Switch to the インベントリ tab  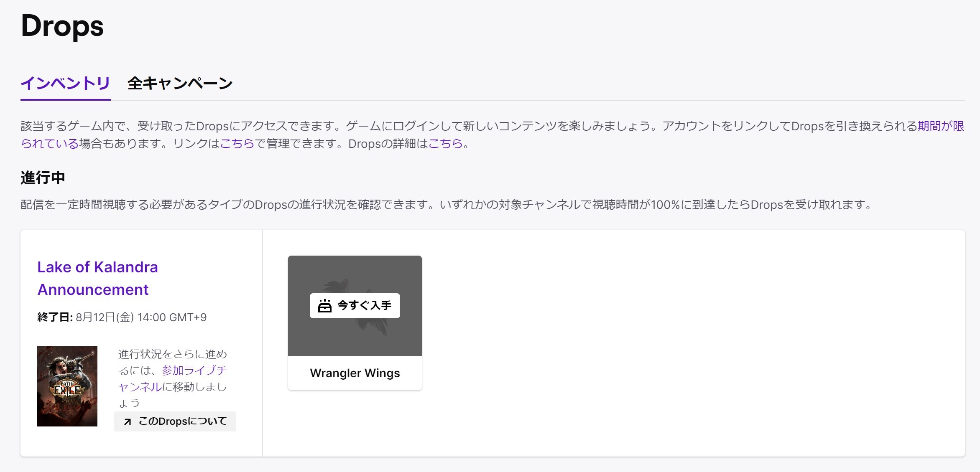[x=65, y=83]
